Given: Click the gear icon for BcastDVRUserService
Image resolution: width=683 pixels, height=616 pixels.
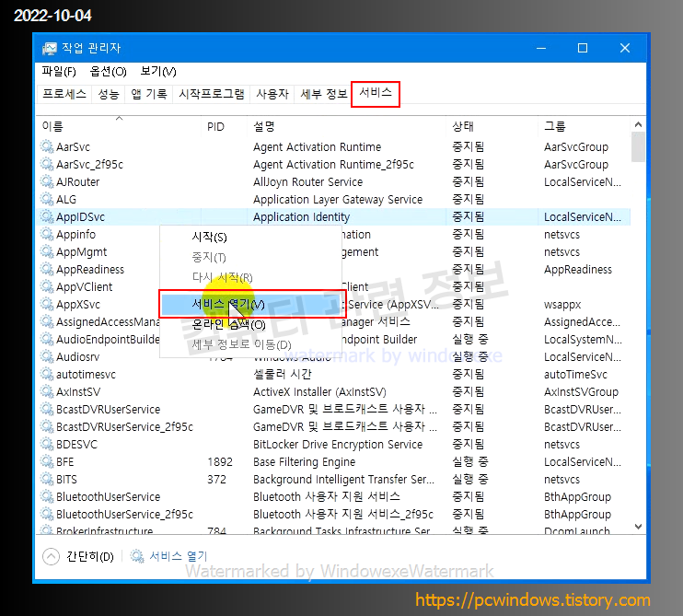Looking at the screenshot, I should point(47,409).
